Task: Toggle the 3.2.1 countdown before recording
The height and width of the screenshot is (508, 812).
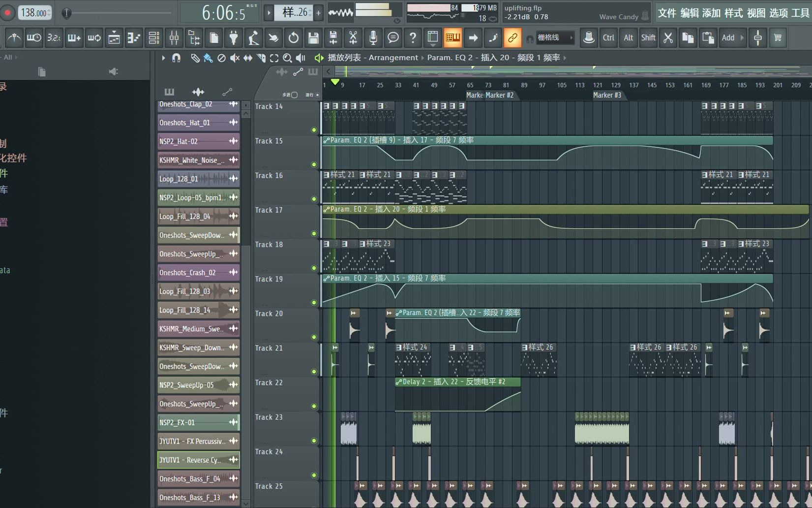Action: (54, 37)
